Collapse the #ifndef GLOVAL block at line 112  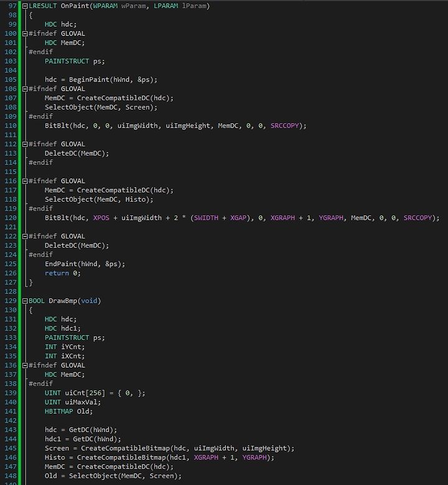[x=25, y=144]
